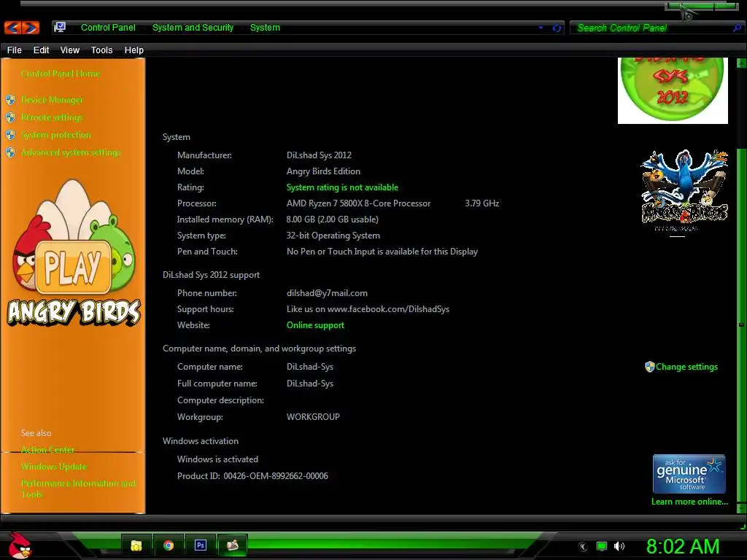This screenshot has width=747, height=560.
Task: Open the Angry Birds Start button
Action: click(x=20, y=545)
